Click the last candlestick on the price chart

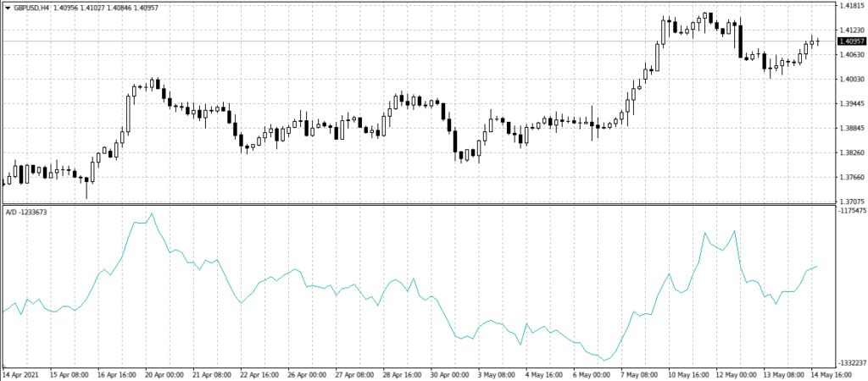pos(818,41)
